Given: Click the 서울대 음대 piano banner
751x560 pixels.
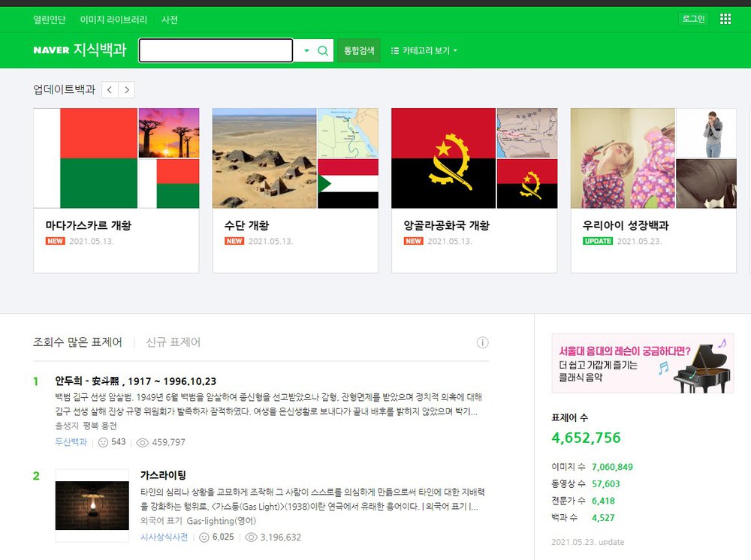Looking at the screenshot, I should 643,363.
